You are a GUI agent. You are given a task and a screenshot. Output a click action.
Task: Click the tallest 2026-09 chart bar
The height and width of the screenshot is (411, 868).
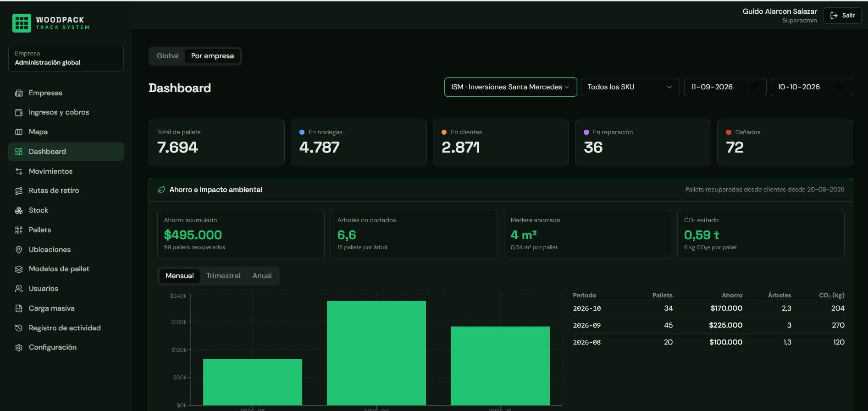pos(376,353)
